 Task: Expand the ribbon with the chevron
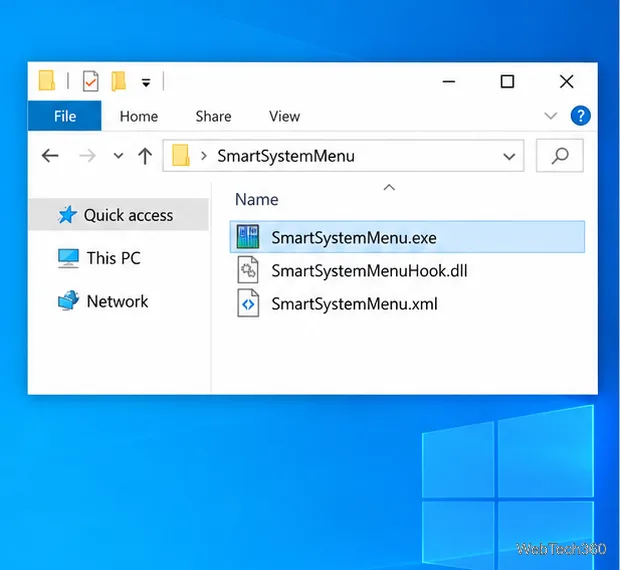tap(550, 116)
